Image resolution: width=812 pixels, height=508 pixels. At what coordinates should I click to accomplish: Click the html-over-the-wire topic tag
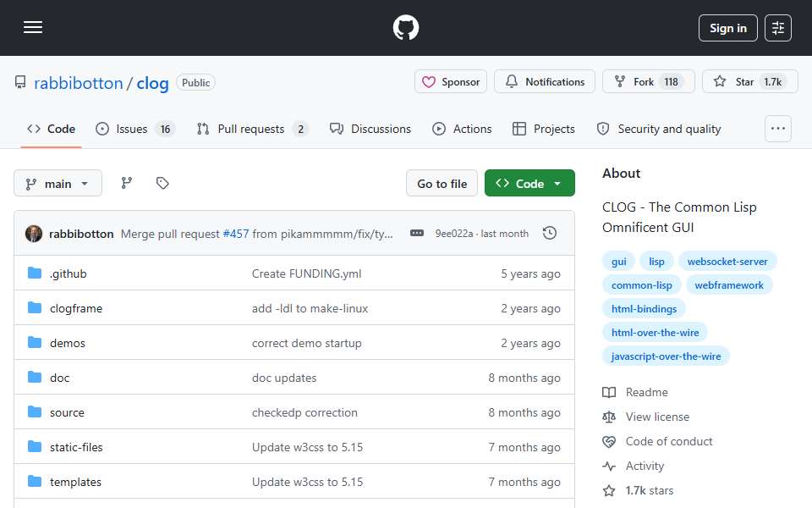[x=655, y=333]
